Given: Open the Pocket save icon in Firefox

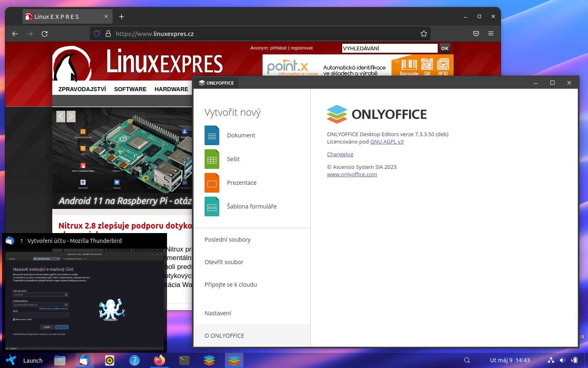Looking at the screenshot, I should click(476, 34).
